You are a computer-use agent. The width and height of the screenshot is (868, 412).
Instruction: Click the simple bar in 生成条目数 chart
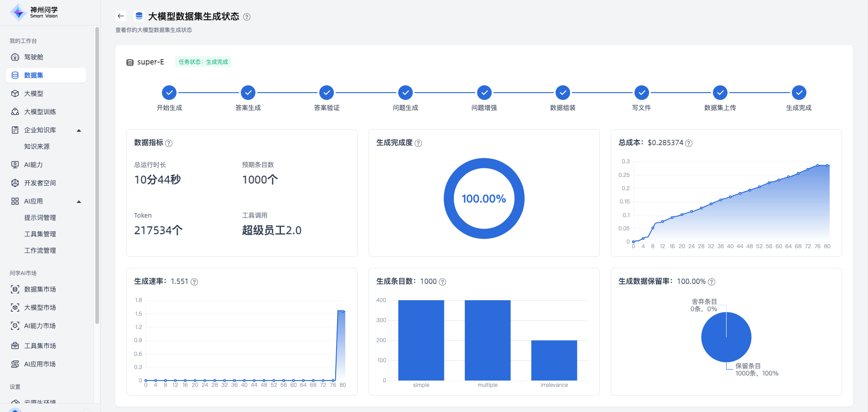[x=421, y=340]
